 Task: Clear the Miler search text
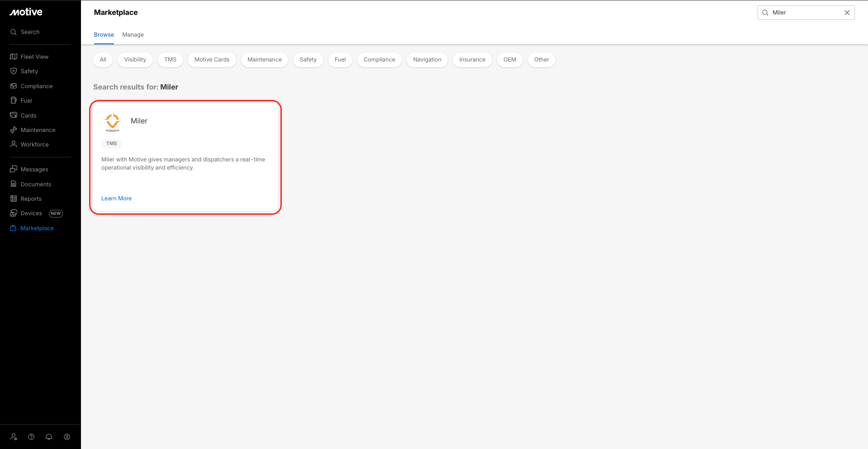coord(847,13)
